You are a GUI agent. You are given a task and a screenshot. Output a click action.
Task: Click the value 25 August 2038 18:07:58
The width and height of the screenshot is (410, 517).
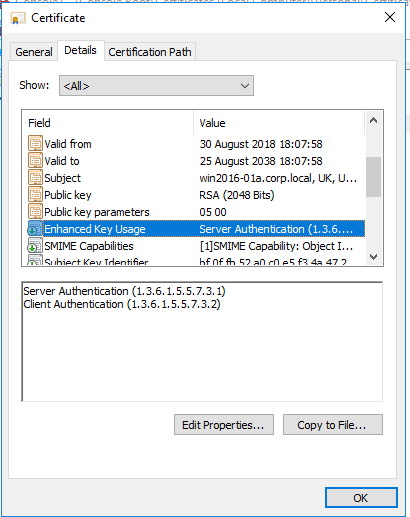click(x=261, y=161)
